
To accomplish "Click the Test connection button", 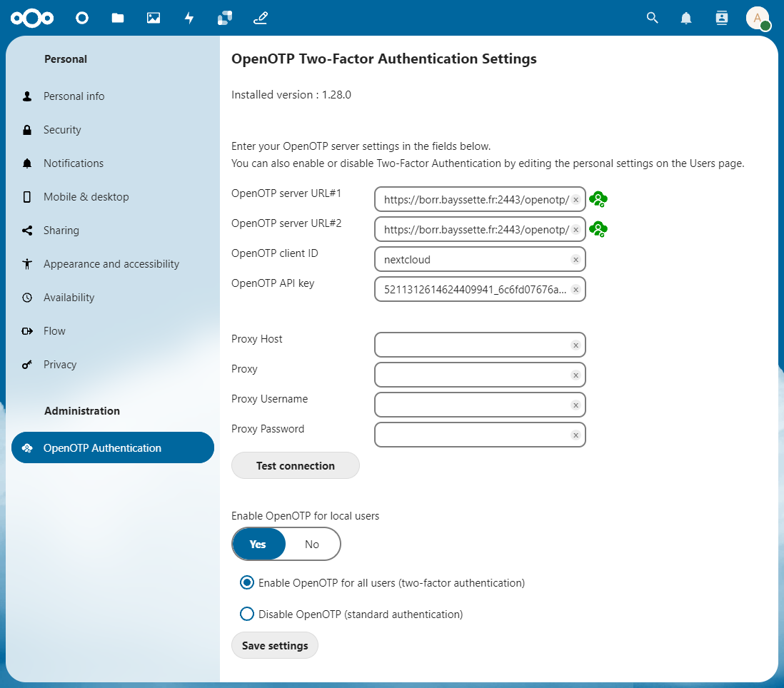I will coord(295,465).
